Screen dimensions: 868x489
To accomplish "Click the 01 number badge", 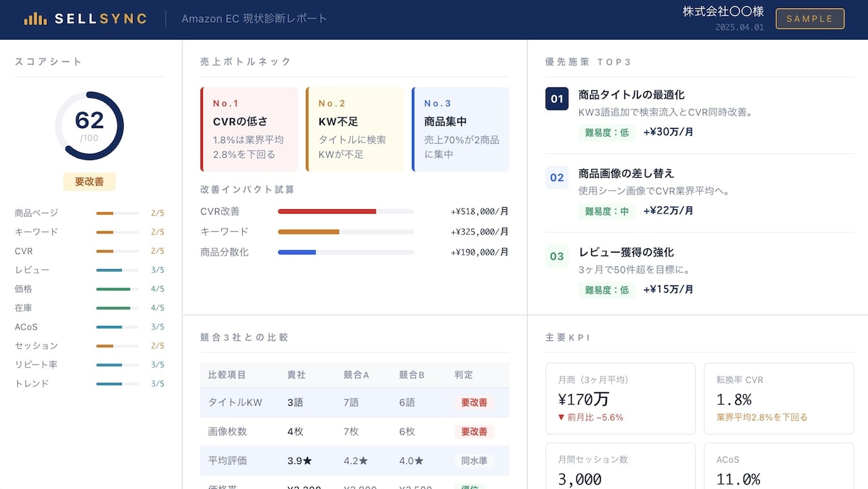I will (557, 98).
